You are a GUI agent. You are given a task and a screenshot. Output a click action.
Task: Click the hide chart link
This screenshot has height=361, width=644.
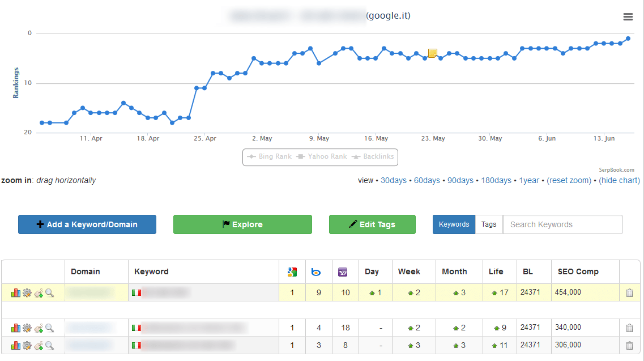[619, 180]
